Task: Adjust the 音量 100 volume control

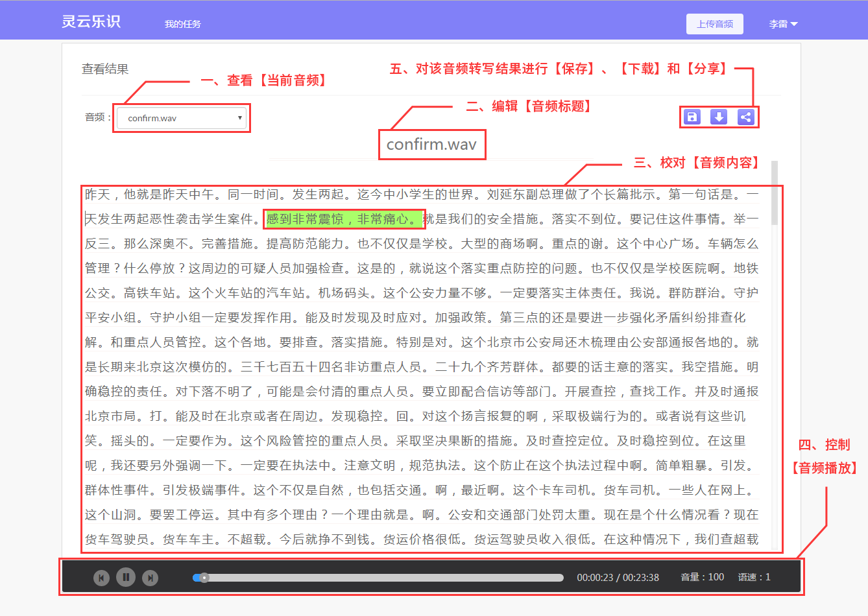Action: coord(702,577)
